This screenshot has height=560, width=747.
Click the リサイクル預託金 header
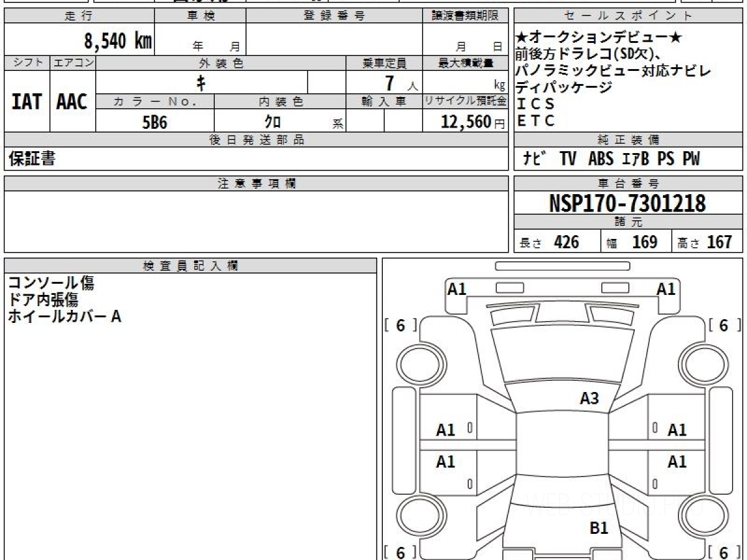point(465,101)
